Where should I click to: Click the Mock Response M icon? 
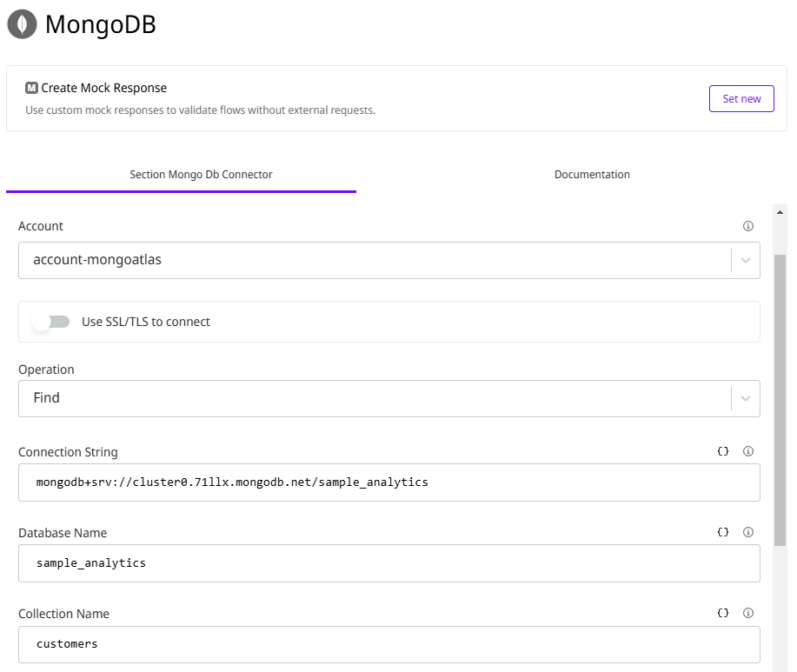point(31,88)
